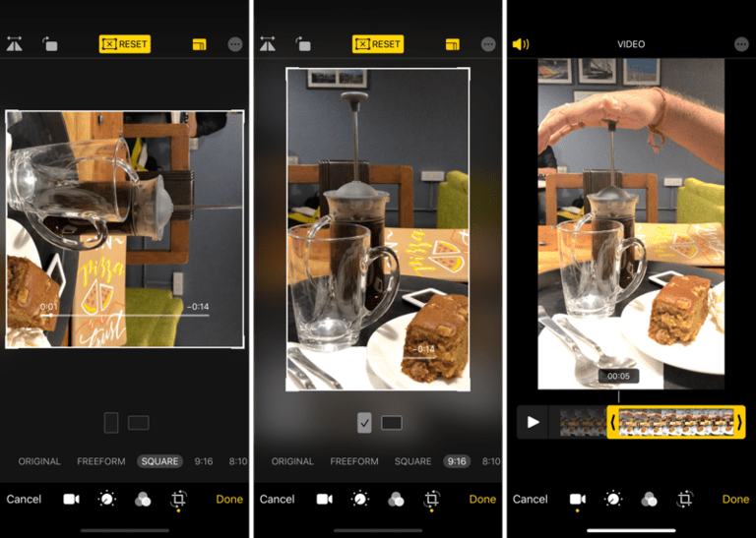Tap the flip icon in middle screen
This screenshot has width=756, height=538.
(x=268, y=44)
